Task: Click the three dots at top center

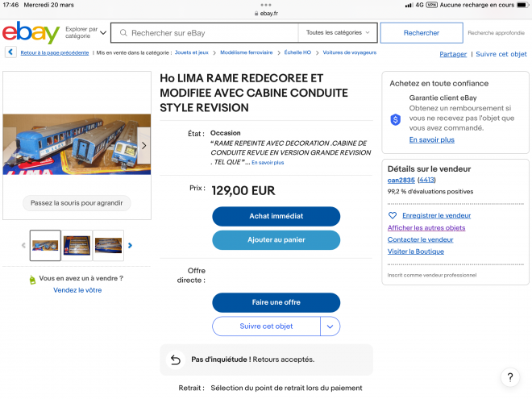Action: (266, 5)
